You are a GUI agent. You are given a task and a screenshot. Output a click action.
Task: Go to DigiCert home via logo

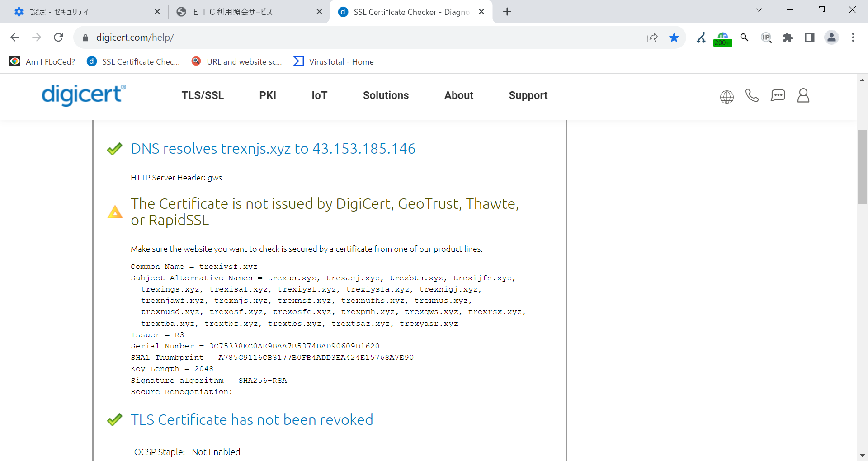pos(84,95)
